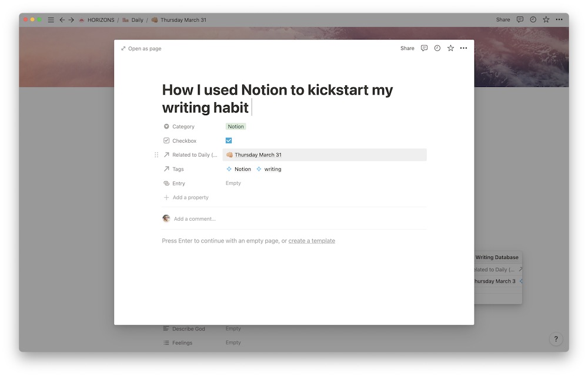Click the Category property circle icon
Viewport: 588px width, 377px height.
[x=166, y=126]
